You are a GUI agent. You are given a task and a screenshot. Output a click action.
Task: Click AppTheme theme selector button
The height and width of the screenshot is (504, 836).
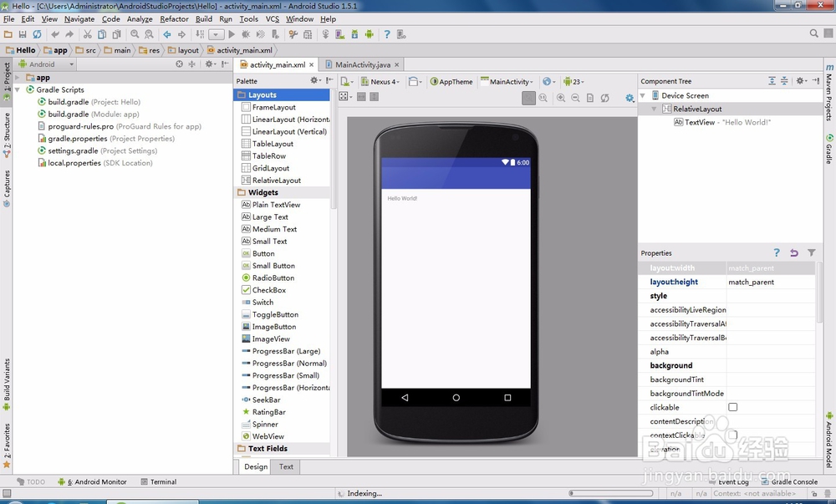(x=451, y=82)
